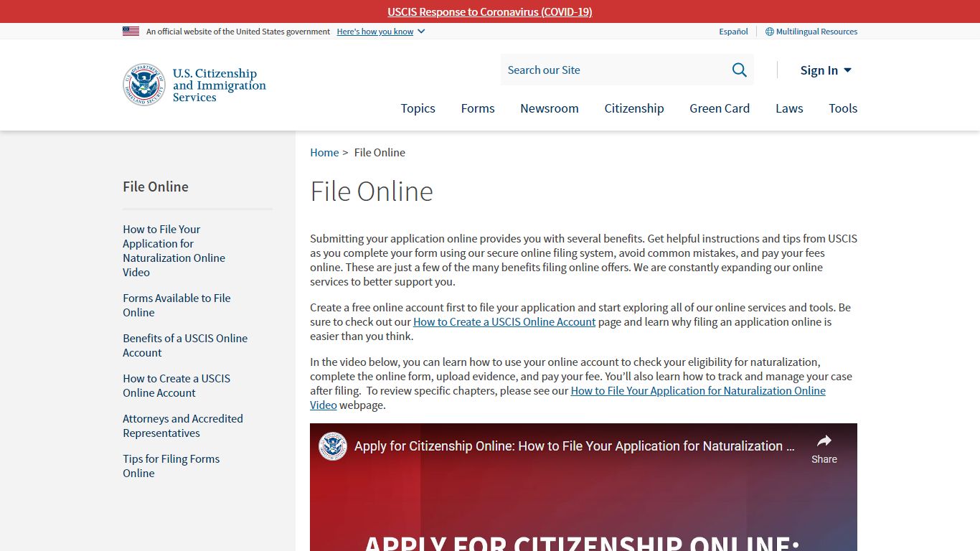Select Tips for Filing Forms Online in sidebar
This screenshot has width=980, height=551.
click(x=171, y=466)
